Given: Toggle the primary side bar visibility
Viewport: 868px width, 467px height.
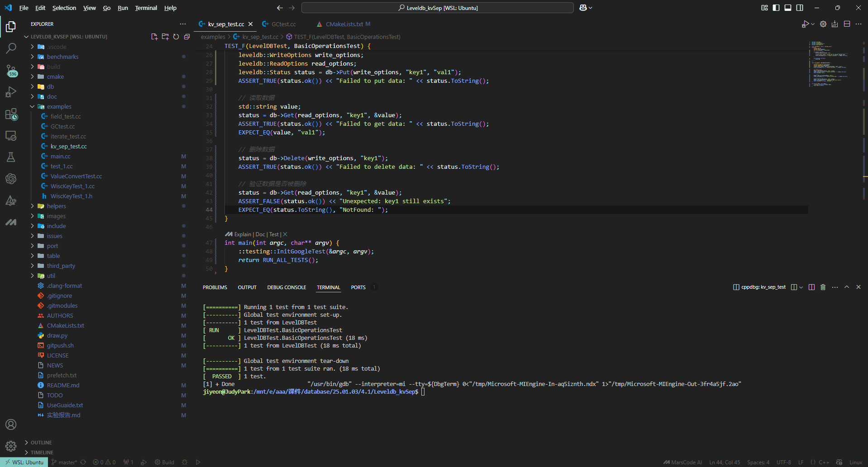Looking at the screenshot, I should pyautogui.click(x=776, y=8).
